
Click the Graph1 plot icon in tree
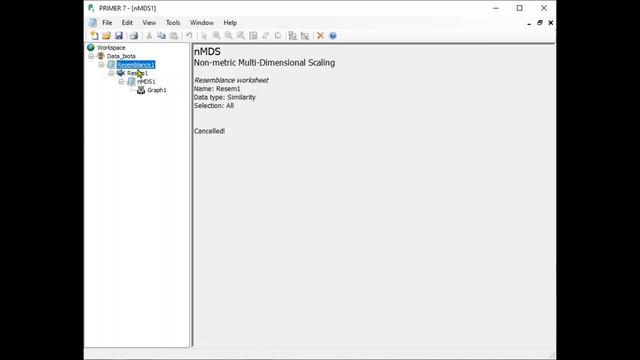tap(141, 90)
